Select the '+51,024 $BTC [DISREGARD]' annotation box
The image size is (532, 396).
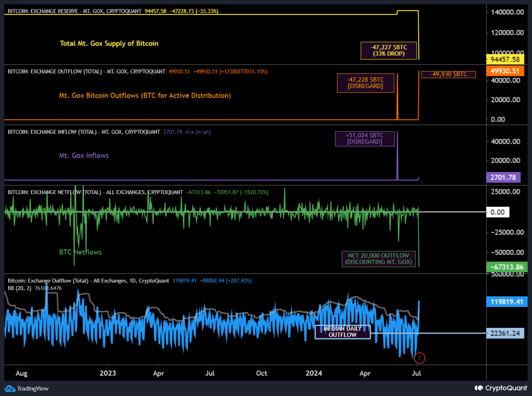pyautogui.click(x=365, y=138)
